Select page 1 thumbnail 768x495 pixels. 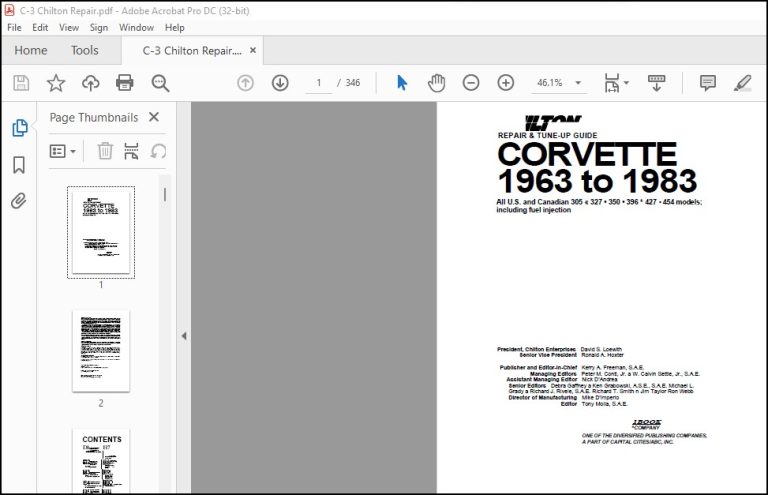tap(101, 232)
